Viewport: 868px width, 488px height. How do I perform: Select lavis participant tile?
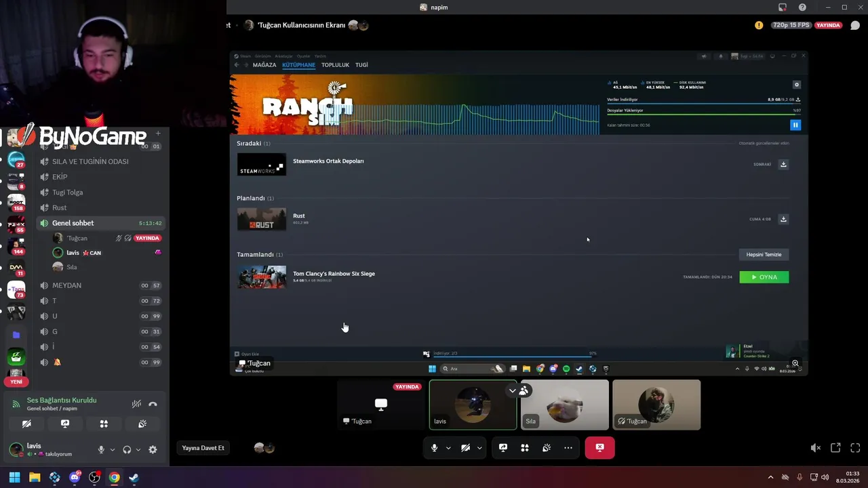coord(473,405)
